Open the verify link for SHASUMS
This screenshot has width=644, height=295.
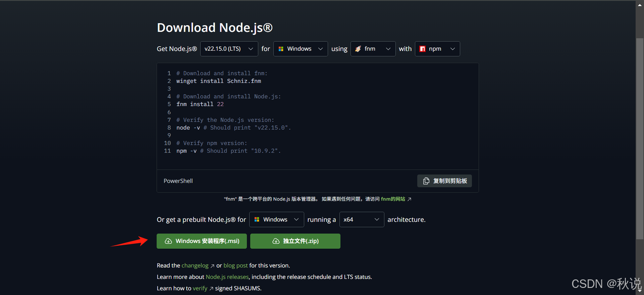click(x=200, y=288)
